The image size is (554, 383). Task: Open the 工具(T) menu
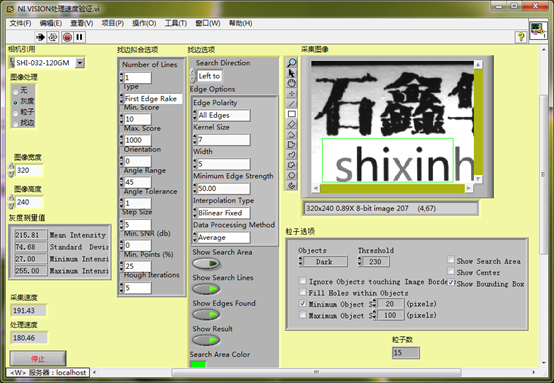click(x=176, y=23)
